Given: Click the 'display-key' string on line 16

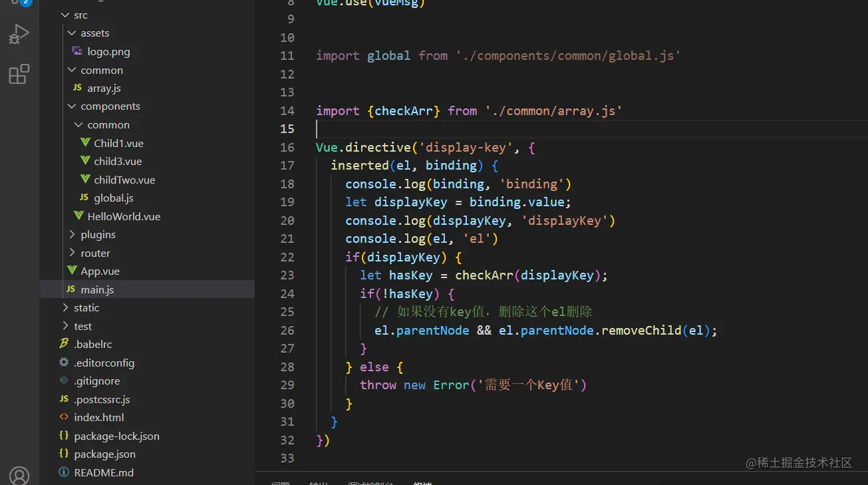Looking at the screenshot, I should pyautogui.click(x=466, y=147).
